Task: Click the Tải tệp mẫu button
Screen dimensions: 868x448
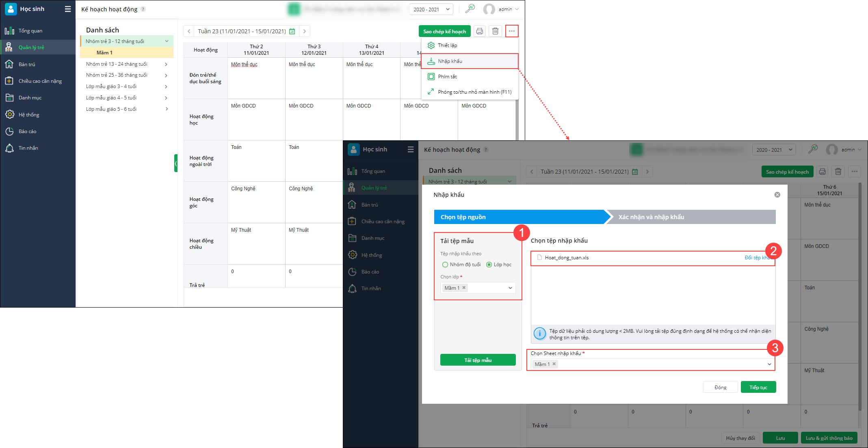Action: (x=478, y=360)
